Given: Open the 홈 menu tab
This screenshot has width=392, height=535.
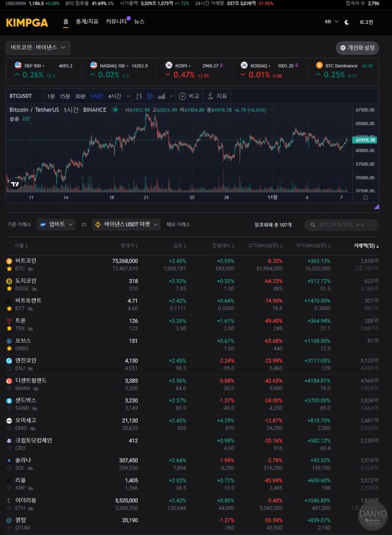Looking at the screenshot, I should [66, 22].
